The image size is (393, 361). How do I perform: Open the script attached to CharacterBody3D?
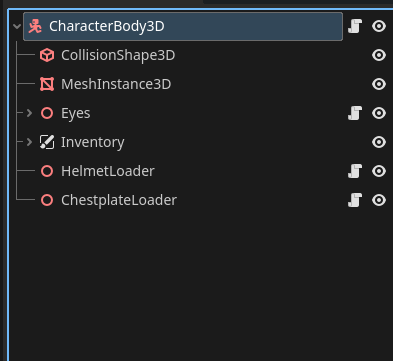(355, 26)
